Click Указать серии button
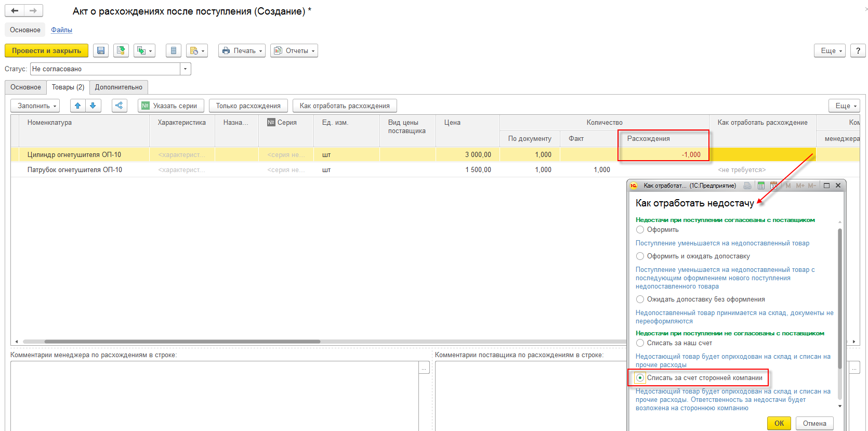 (171, 106)
